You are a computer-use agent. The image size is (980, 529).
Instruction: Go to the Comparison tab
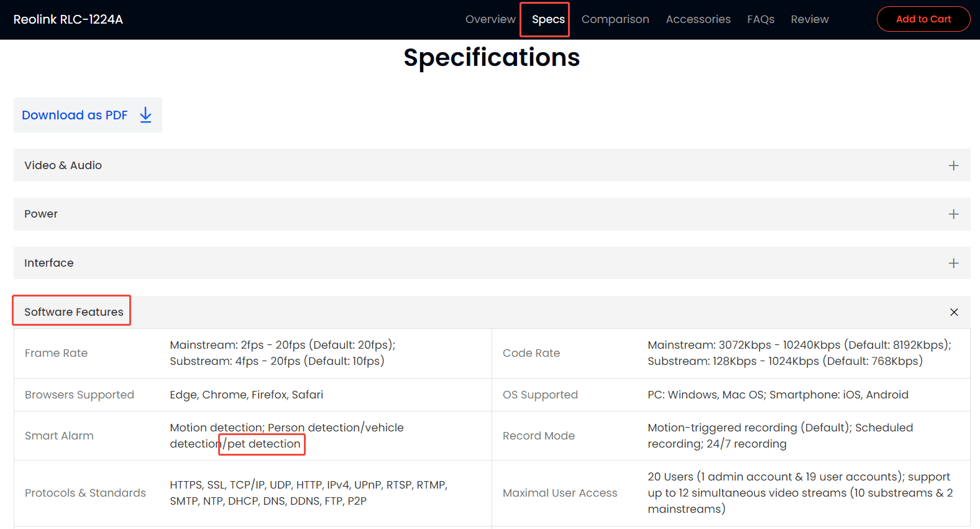[615, 19]
